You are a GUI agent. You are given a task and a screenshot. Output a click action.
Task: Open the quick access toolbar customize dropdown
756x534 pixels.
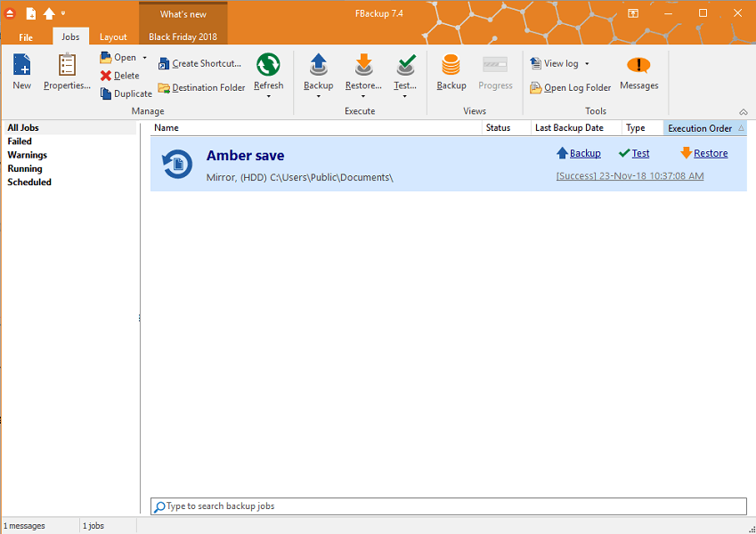[63, 13]
